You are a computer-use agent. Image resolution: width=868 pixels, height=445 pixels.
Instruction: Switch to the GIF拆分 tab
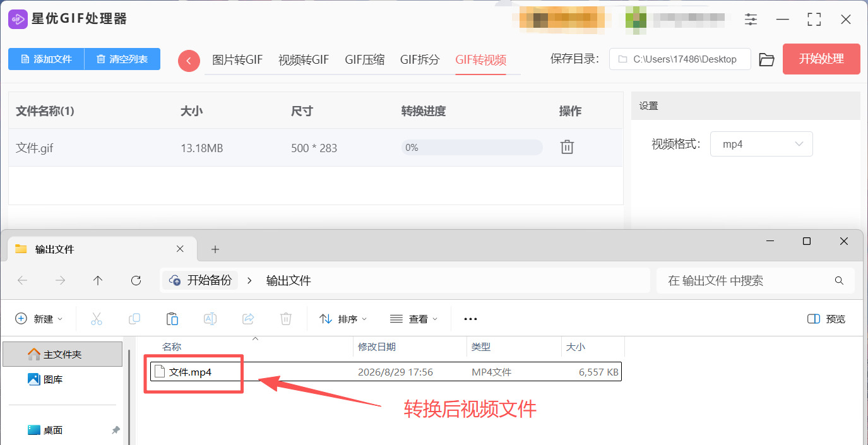420,60
